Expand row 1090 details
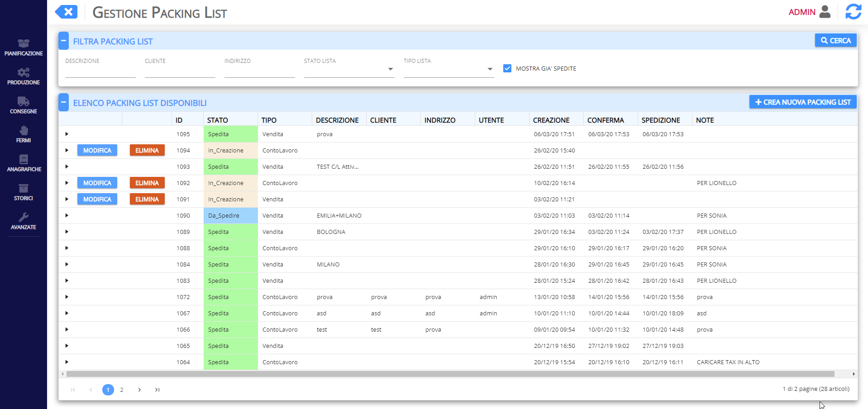Screen dimensions: 868x409 click(67, 215)
